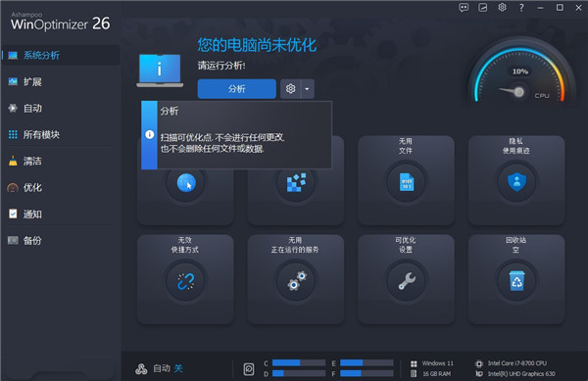Open the feedback chat icon in title bar

(464, 8)
